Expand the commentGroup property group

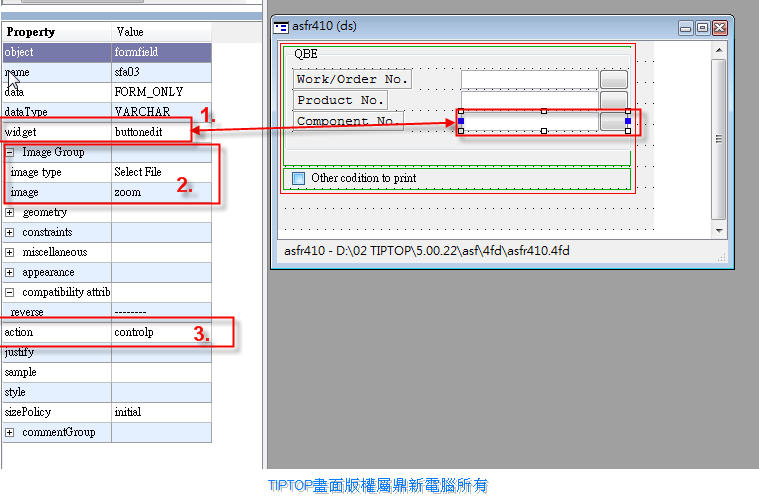[10, 432]
